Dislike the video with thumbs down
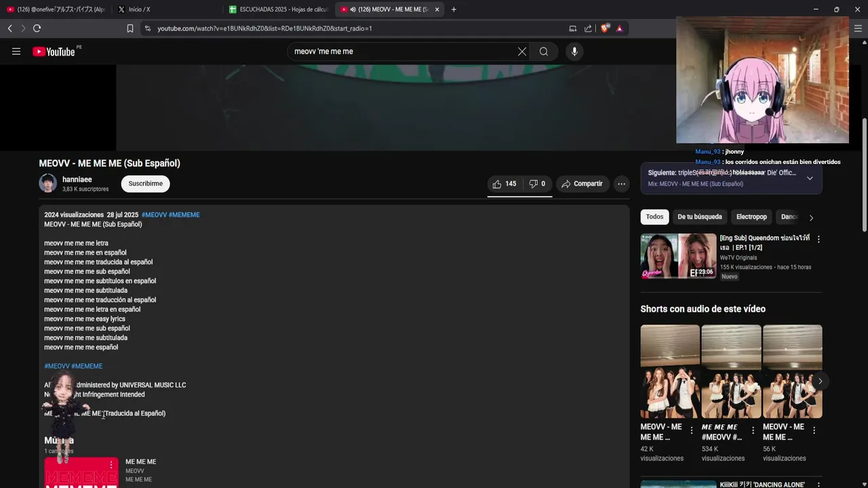The image size is (868, 488). point(537,184)
